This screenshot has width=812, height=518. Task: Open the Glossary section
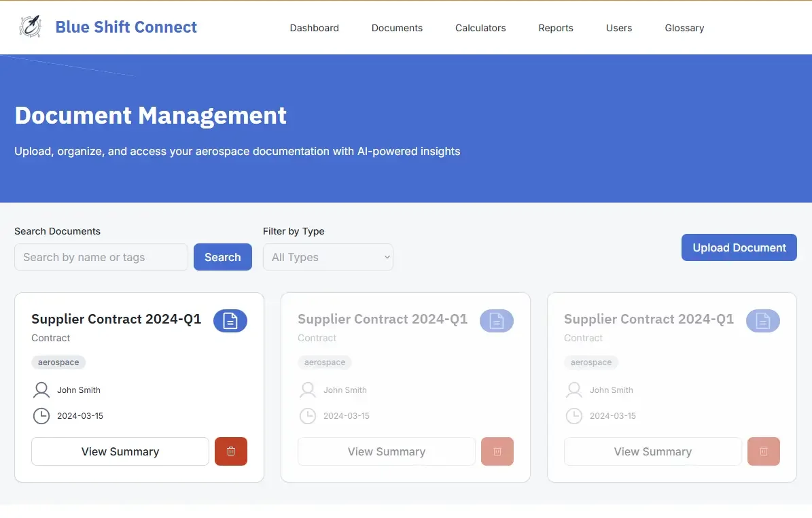(684, 28)
